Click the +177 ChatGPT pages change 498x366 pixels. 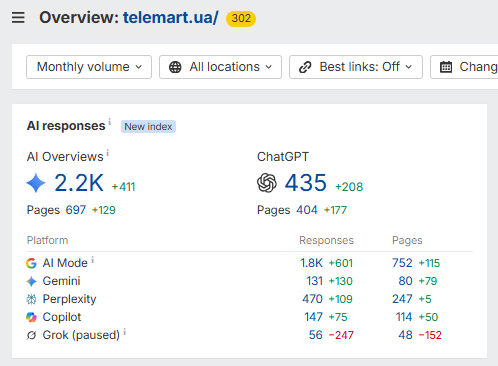(x=335, y=210)
